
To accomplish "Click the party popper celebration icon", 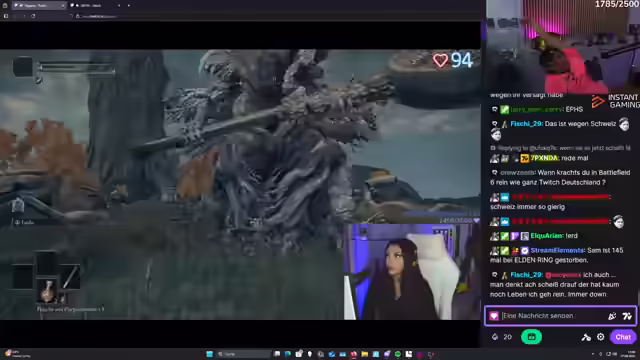I will pos(612,316).
